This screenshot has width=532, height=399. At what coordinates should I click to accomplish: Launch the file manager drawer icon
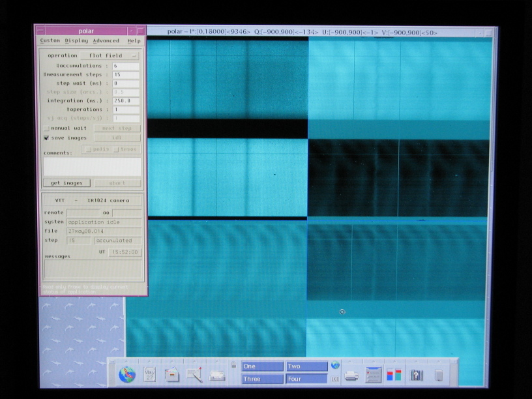point(171,374)
